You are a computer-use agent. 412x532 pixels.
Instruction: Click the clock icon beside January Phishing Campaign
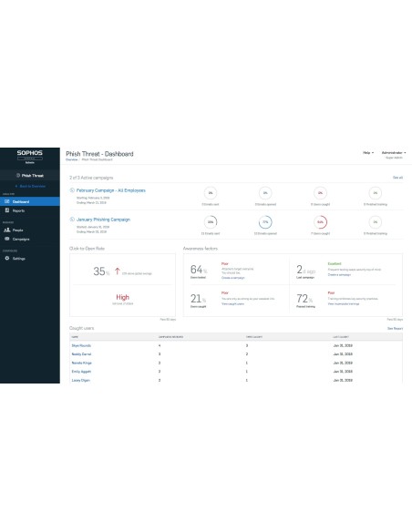[x=72, y=220]
